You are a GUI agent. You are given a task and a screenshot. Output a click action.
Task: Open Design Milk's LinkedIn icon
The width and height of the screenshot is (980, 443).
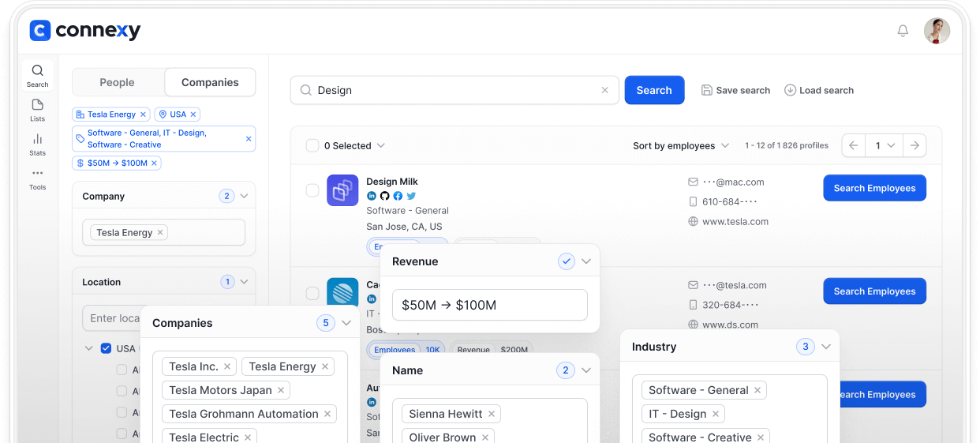click(x=372, y=196)
